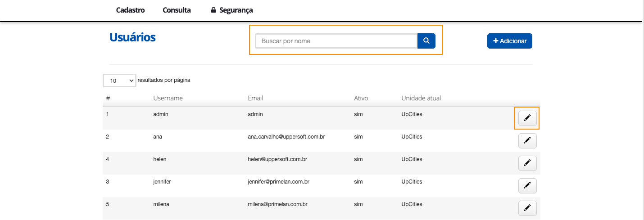Edit the admin user with pencil icon
This screenshot has height=220, width=644.
click(527, 118)
